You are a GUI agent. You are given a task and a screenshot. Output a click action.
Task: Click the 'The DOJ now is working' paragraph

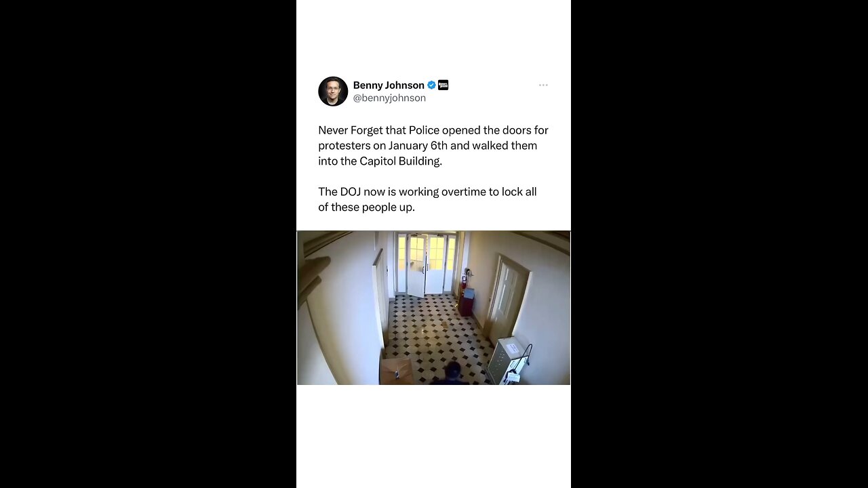(427, 199)
